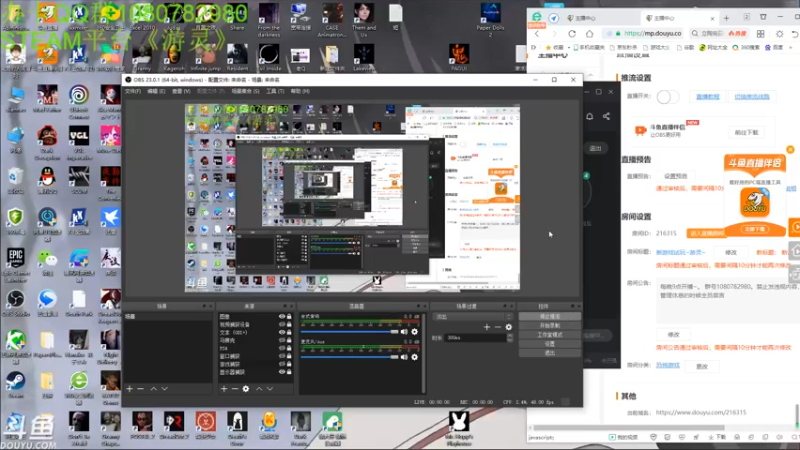The height and width of the screenshot is (450, 800).
Task: Add a scene transition with the plus icon
Action: point(487,327)
